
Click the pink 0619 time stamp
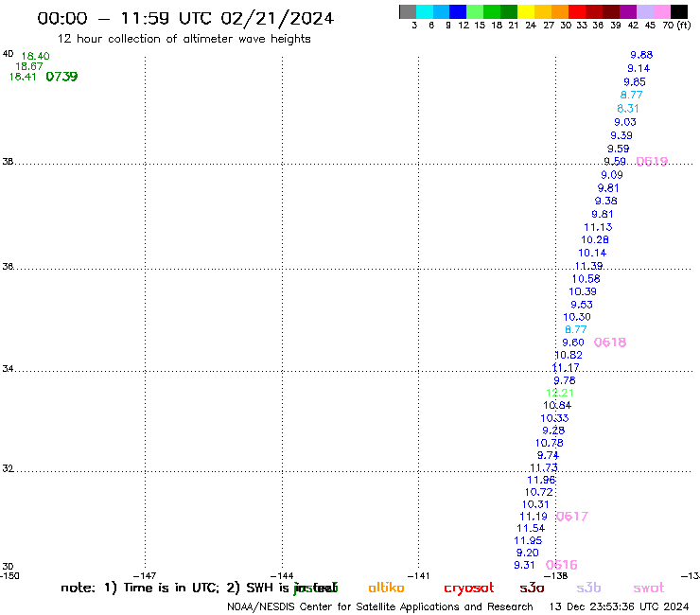652,161
